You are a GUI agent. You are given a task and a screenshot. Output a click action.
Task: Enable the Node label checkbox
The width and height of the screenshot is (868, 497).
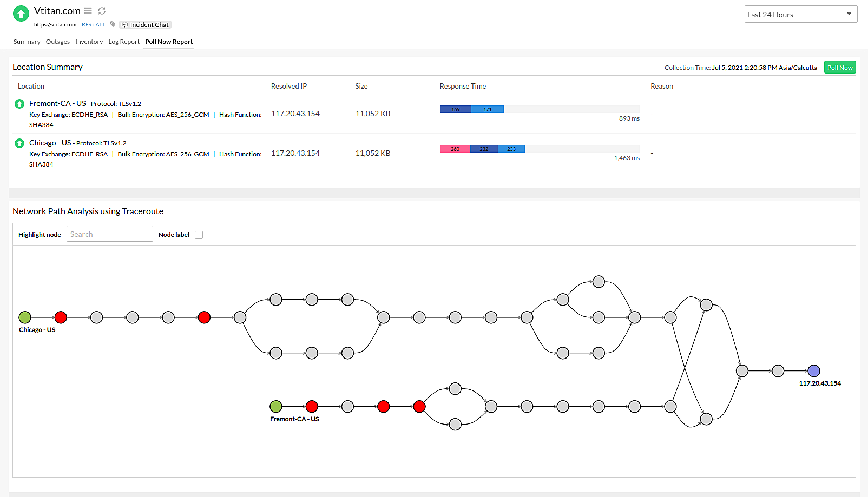point(199,235)
